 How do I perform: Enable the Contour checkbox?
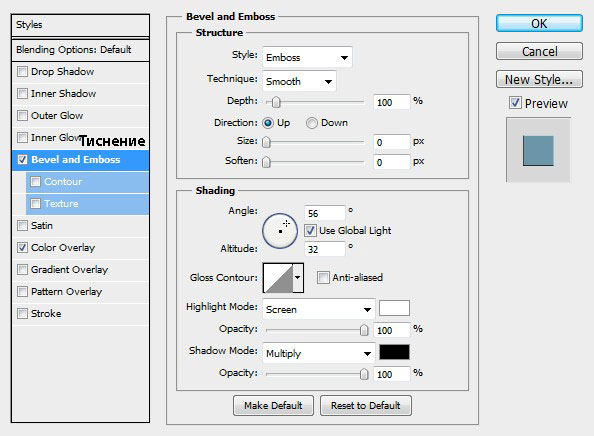(x=36, y=181)
